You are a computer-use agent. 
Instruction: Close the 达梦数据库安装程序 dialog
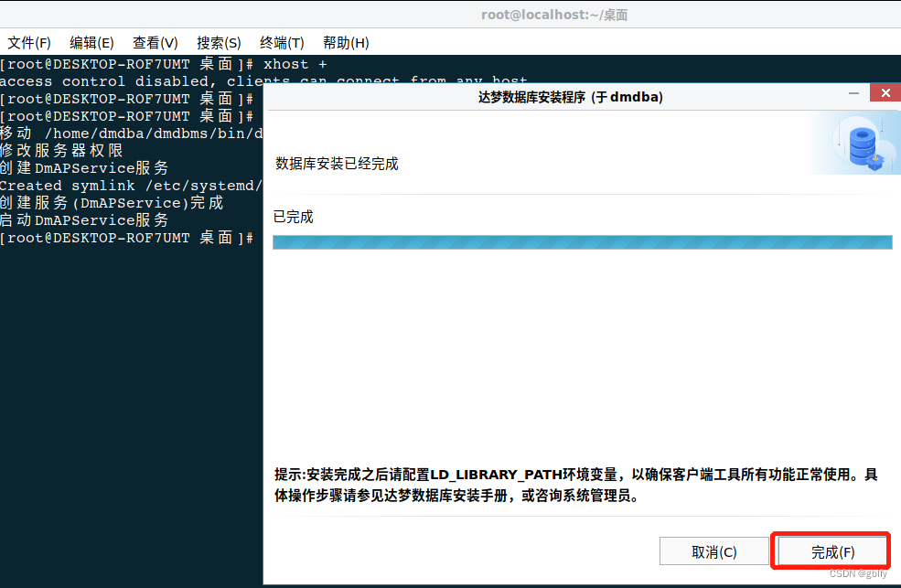tap(885, 92)
